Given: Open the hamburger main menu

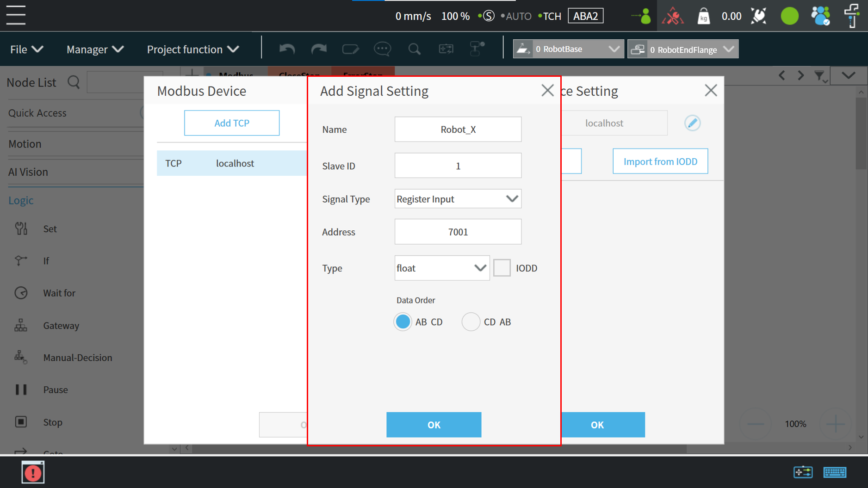Looking at the screenshot, I should (x=16, y=15).
